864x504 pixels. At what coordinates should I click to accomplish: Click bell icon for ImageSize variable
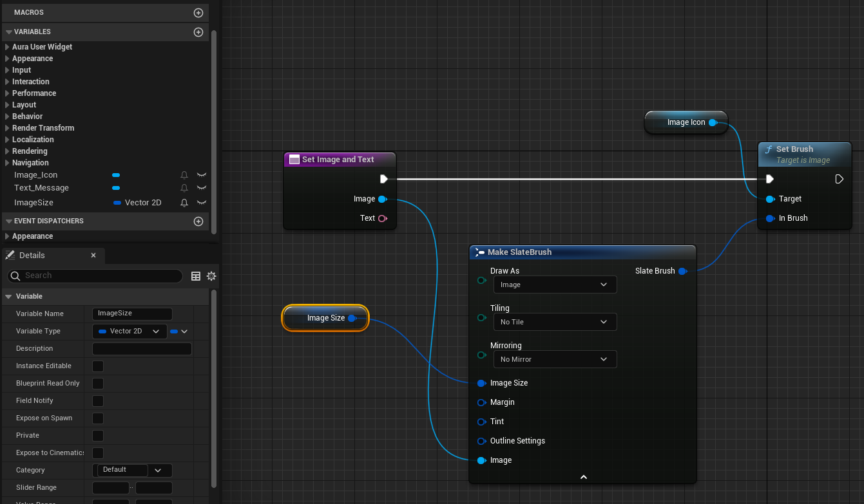pyautogui.click(x=184, y=203)
